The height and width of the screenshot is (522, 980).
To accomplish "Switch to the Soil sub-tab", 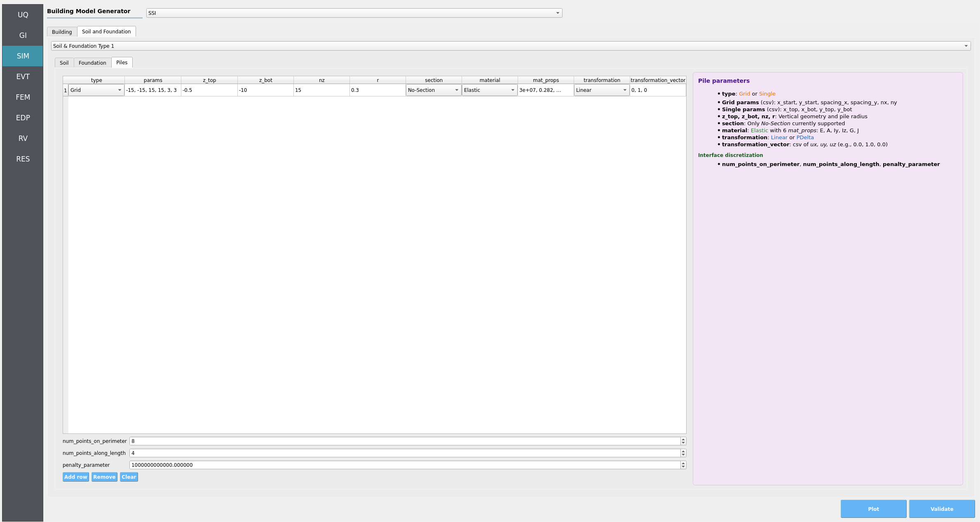I will 64,63.
